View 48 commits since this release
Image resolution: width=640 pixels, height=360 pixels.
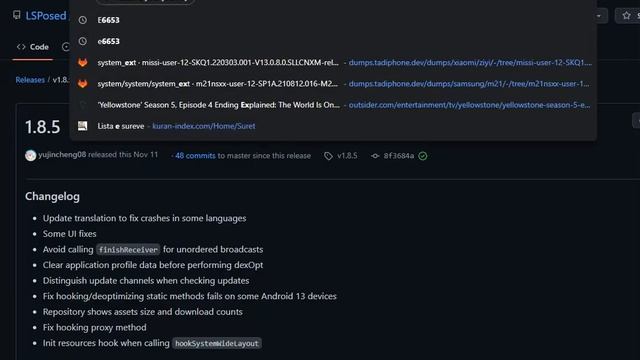pyautogui.click(x=195, y=156)
